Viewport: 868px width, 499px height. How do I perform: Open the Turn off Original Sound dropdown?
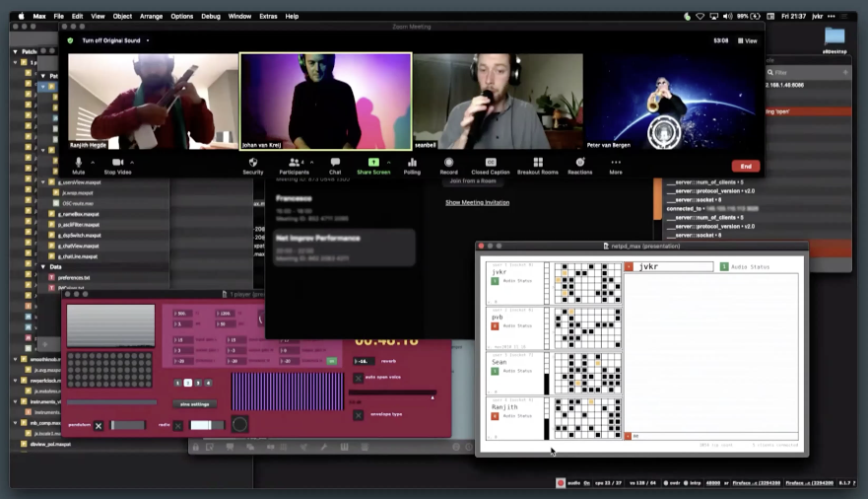[x=148, y=40]
